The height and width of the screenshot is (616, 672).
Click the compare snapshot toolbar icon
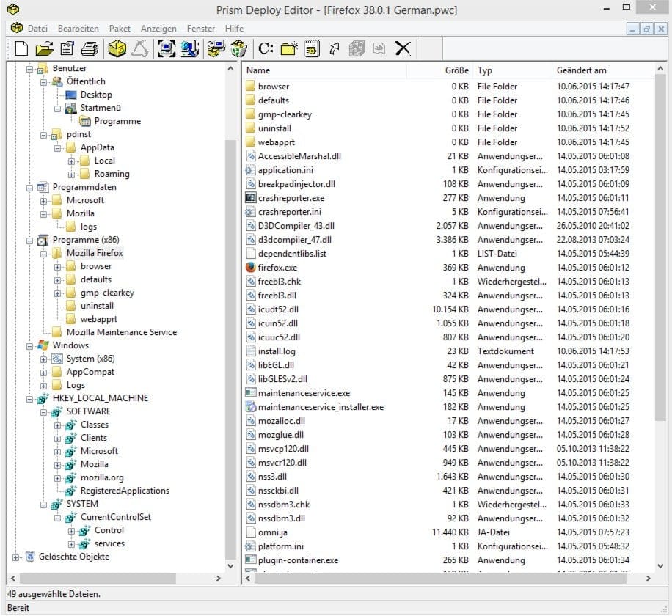click(190, 48)
